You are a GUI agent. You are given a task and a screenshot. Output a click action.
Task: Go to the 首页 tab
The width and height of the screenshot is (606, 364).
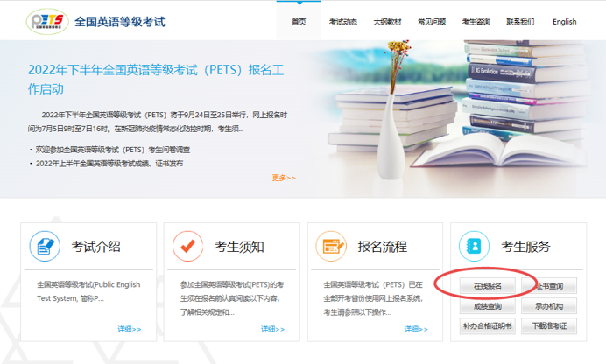coord(299,22)
